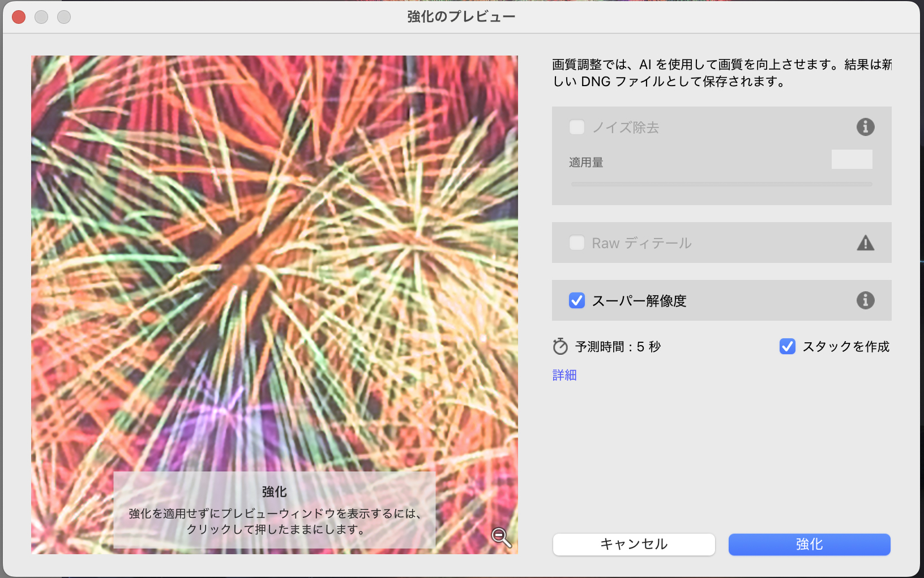
Task: Click the info icon beside スーパー解像度
Action: coord(866,300)
